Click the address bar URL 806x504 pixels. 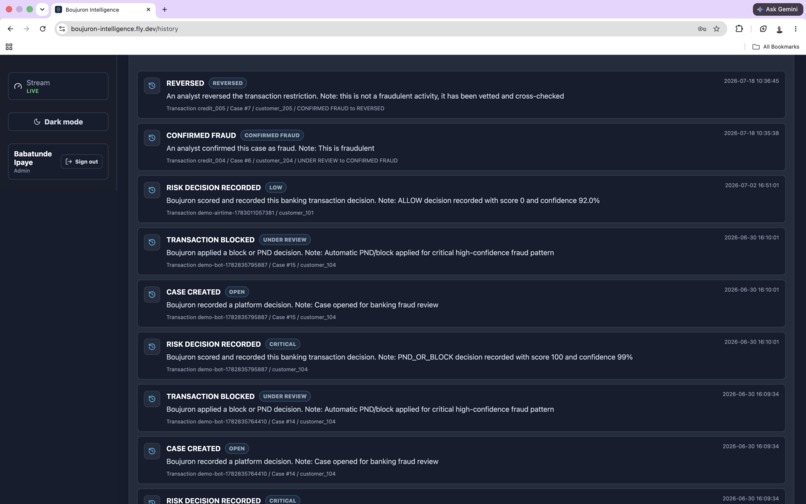(124, 29)
